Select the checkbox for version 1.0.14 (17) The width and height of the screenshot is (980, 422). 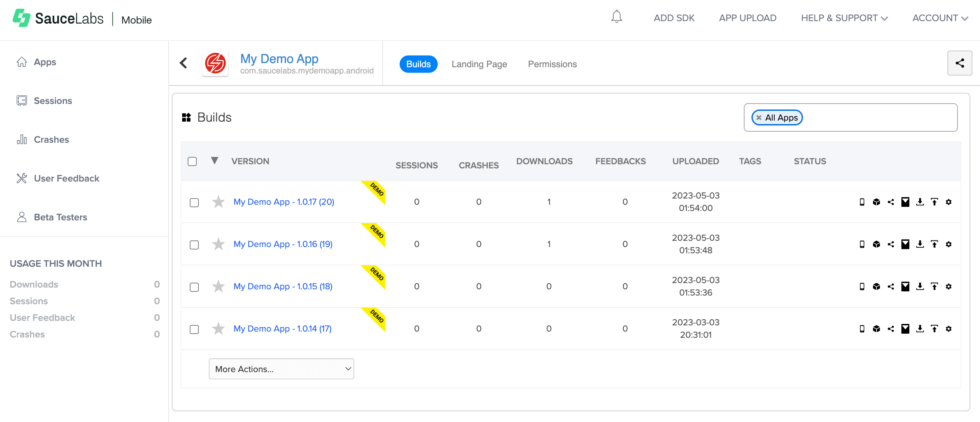point(194,329)
